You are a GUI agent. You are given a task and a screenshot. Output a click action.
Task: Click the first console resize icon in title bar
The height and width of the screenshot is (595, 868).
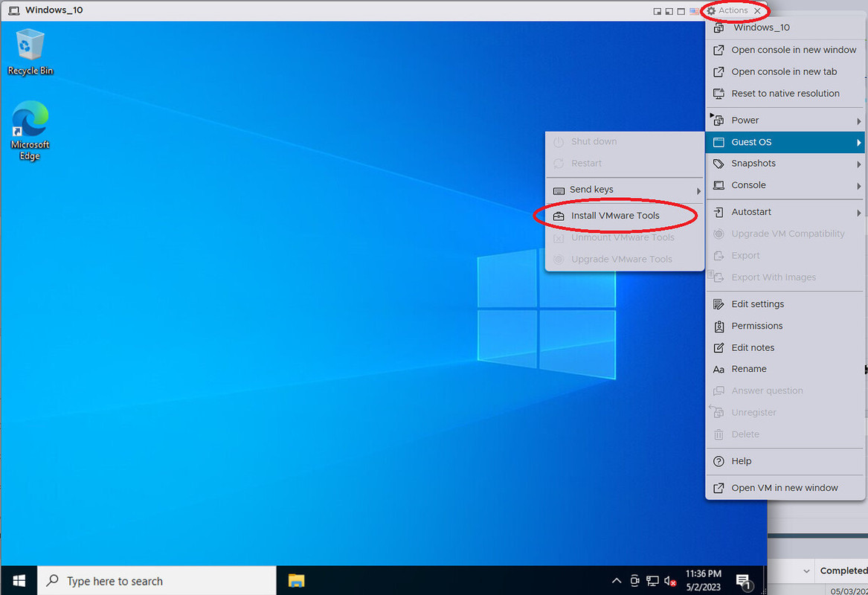pyautogui.click(x=657, y=11)
